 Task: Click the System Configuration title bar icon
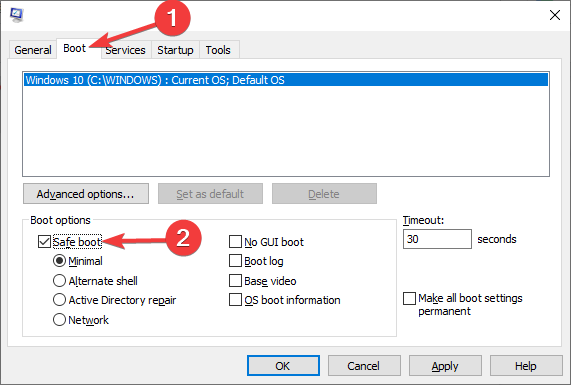16,15
